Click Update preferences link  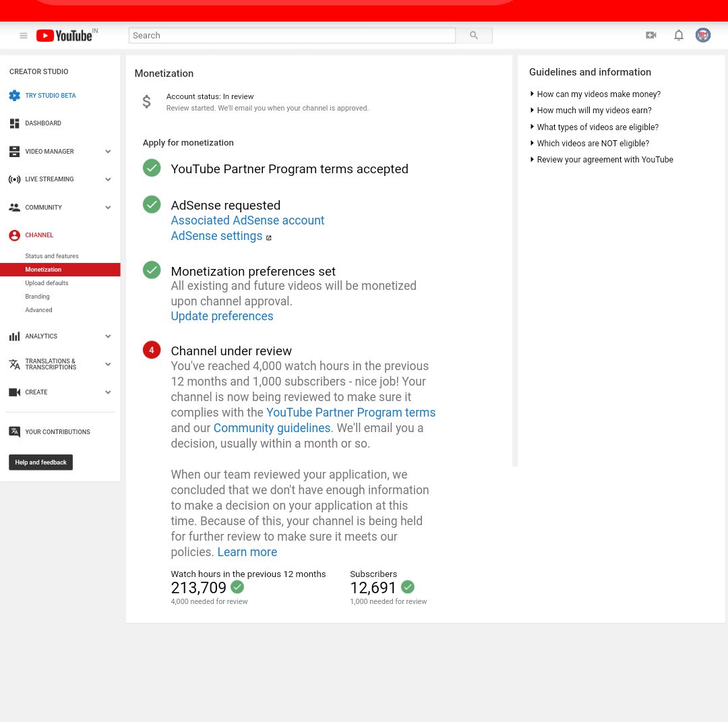pos(222,315)
